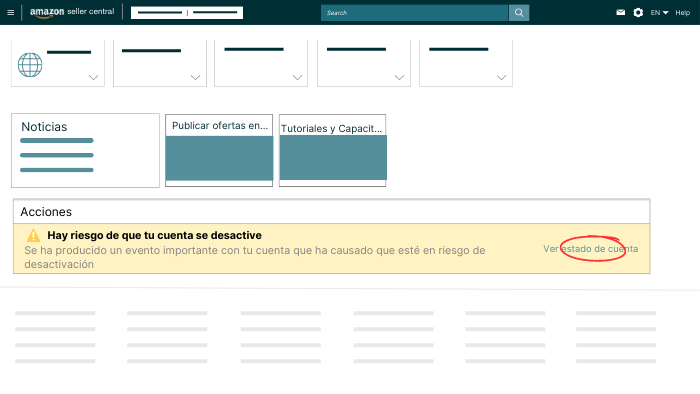This screenshot has width=700, height=394.
Task: Open the settings gear icon
Action: click(638, 12)
